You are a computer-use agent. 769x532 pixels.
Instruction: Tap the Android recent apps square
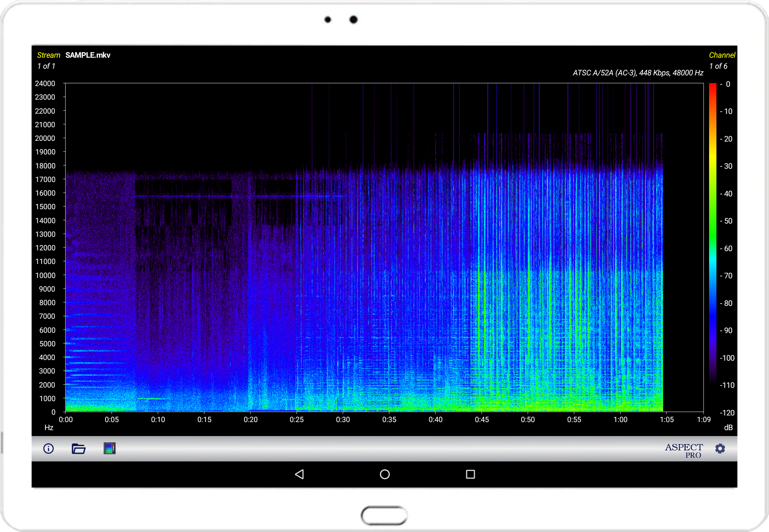tap(470, 474)
